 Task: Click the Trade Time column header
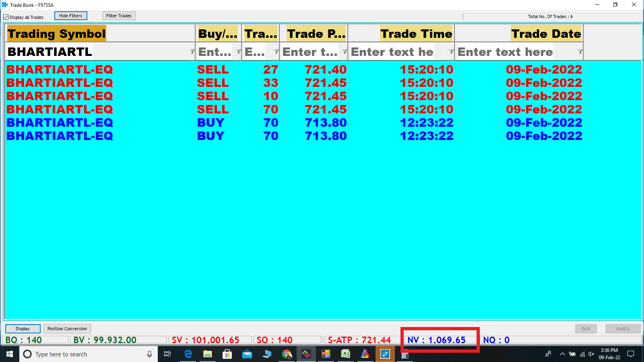[401, 33]
